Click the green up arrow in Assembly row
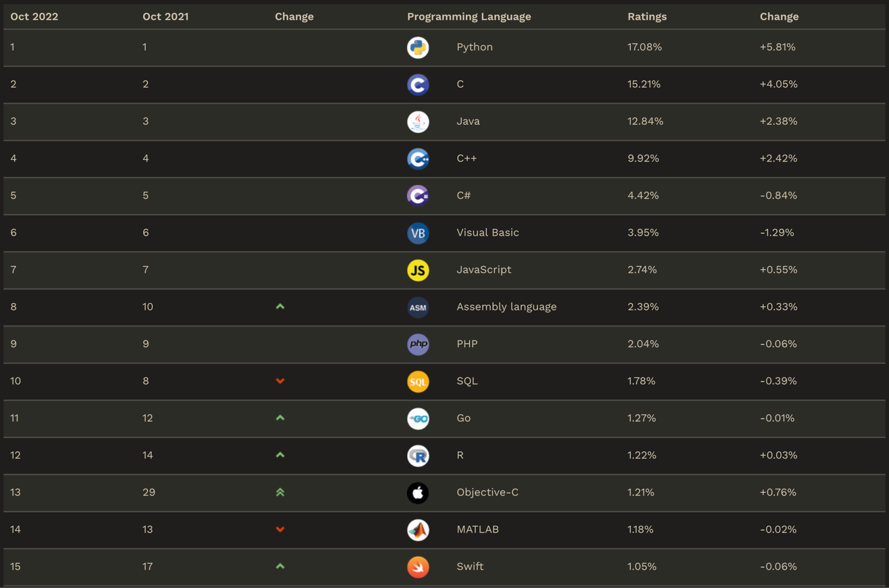889x588 pixels. tap(280, 306)
